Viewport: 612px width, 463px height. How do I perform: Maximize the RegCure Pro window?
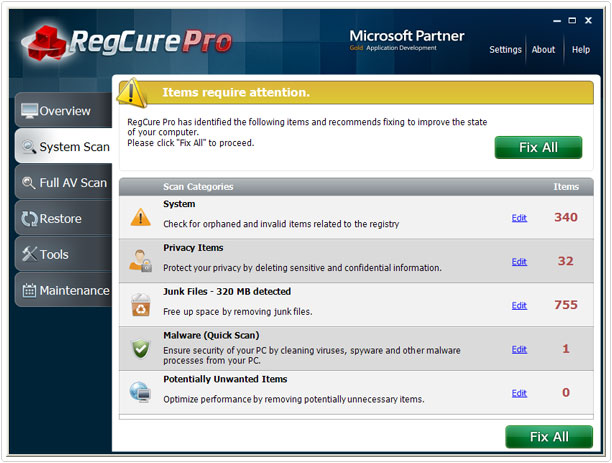click(x=572, y=20)
